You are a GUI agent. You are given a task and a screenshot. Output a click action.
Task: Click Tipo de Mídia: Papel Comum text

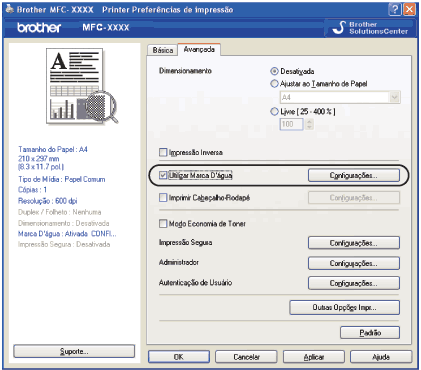[x=62, y=179]
